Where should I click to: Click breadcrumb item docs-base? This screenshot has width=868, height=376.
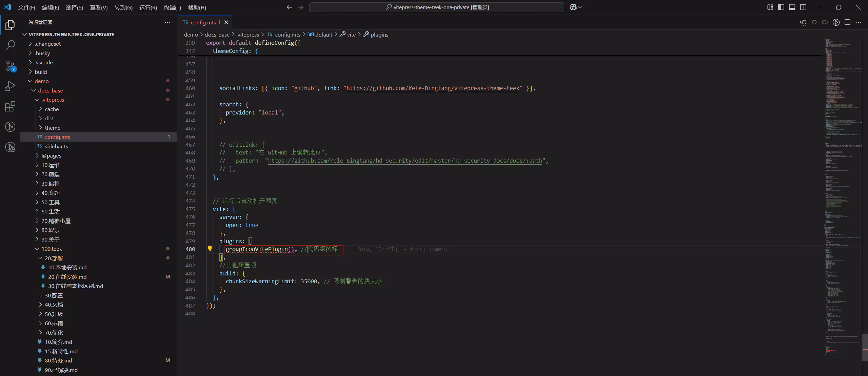[217, 35]
